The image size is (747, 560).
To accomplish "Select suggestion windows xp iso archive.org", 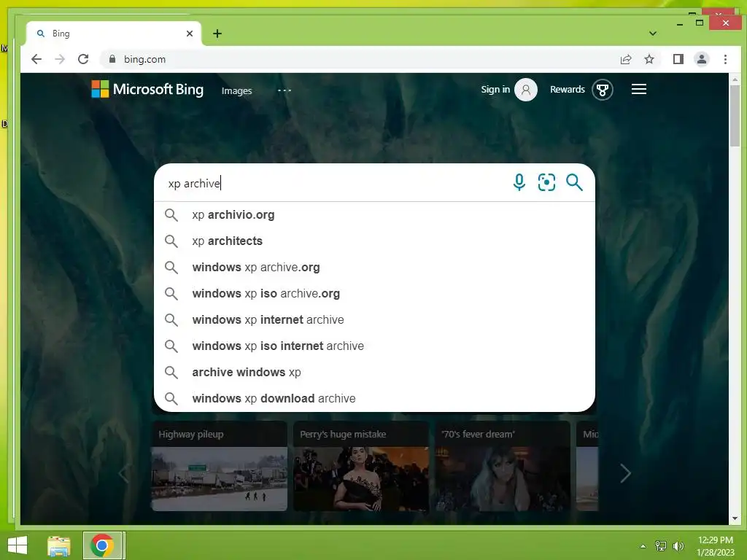I will coord(374,293).
